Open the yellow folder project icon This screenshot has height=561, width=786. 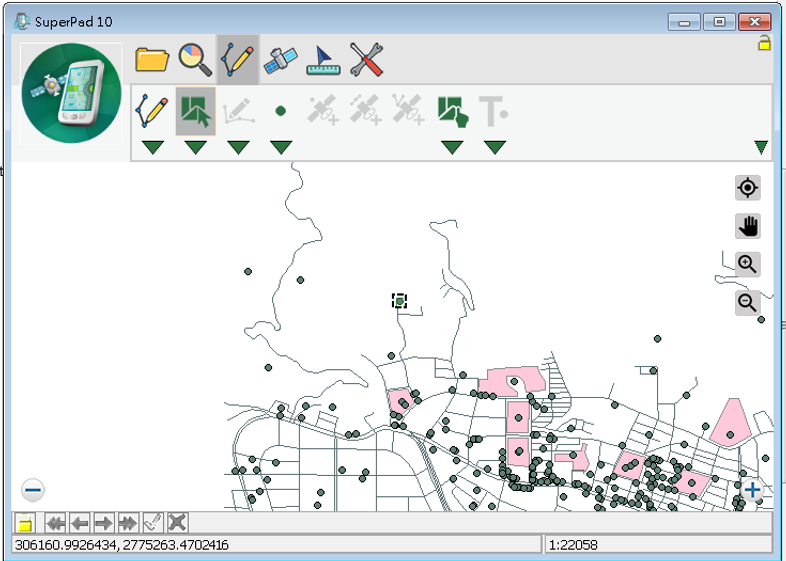pos(151,60)
